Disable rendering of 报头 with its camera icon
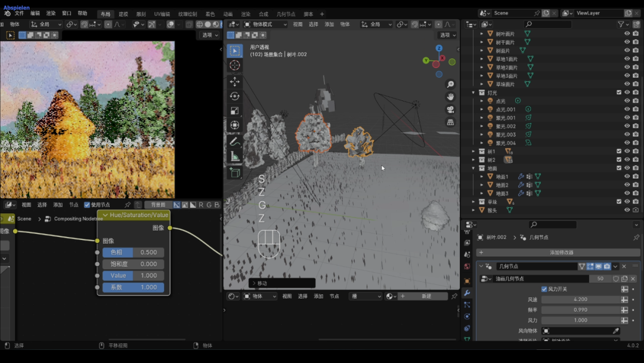The height and width of the screenshot is (363, 644). coord(636,210)
